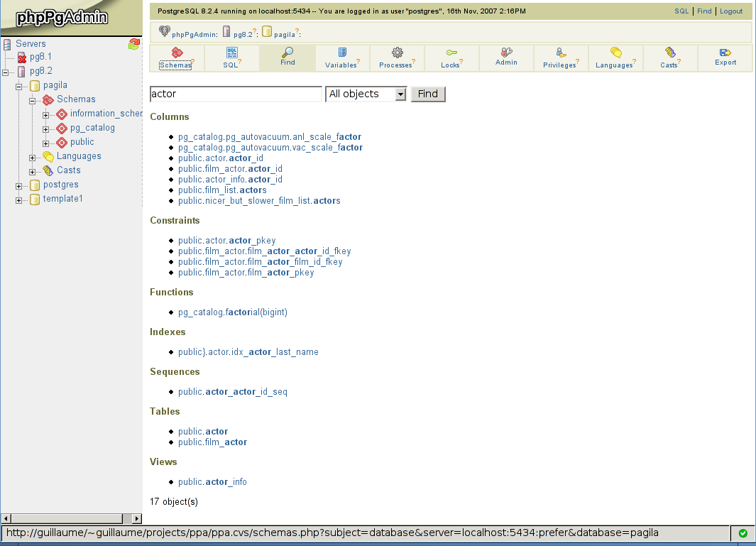This screenshot has height=546, width=756.
Task: Open the All objects dropdown
Action: coord(366,94)
